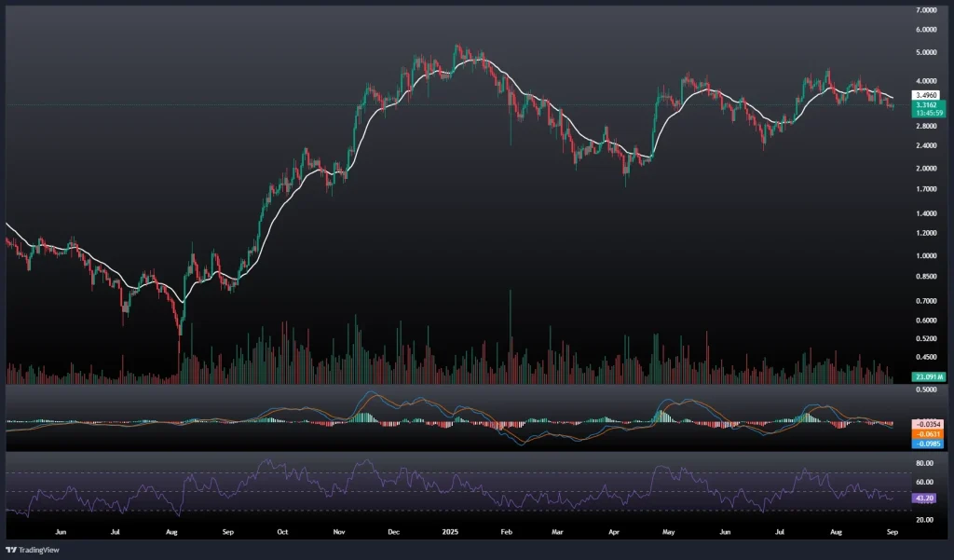Screen dimensions: 954x560
Task: Select the green volume label 23.091M
Action: [x=928, y=376]
